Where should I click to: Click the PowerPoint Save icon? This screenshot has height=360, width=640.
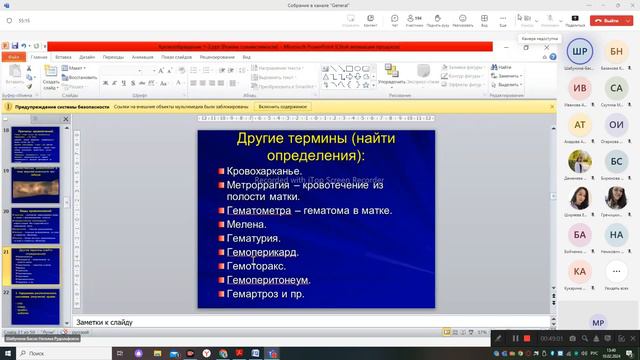tap(15, 46)
